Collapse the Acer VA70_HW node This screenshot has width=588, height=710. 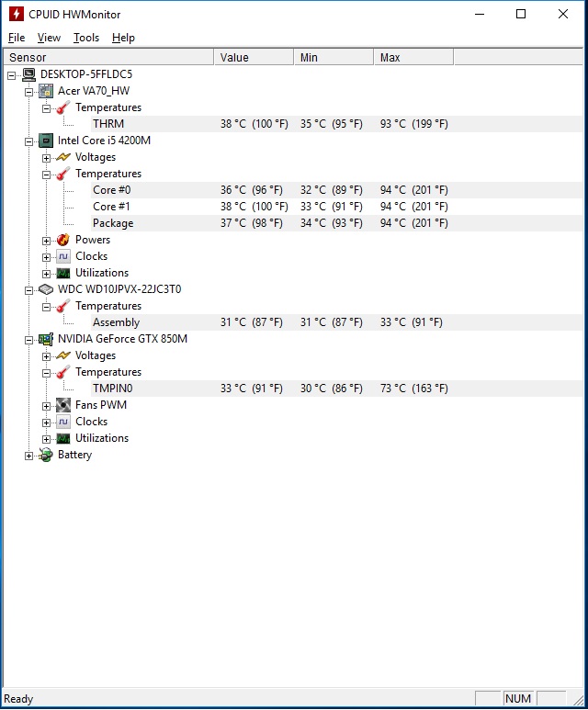tap(29, 92)
